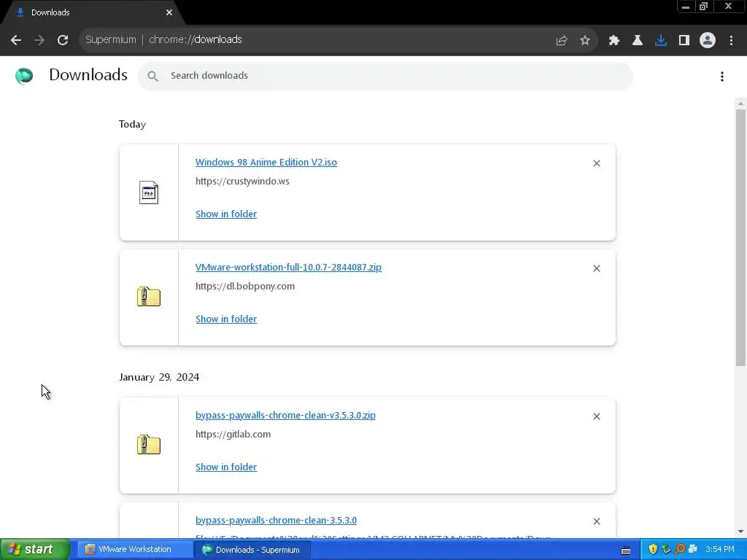Click the https://crustywindo.ws source text
The image size is (747, 560).
pos(242,182)
